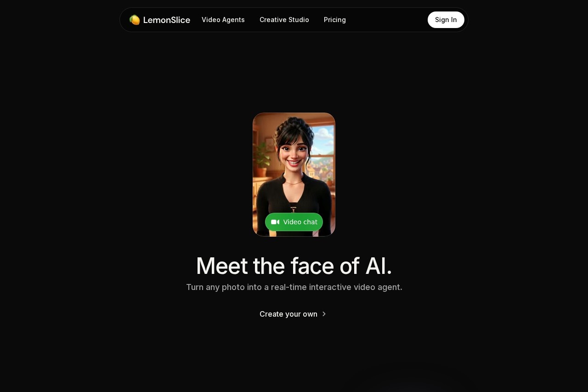Click the Turn any photo subtitle text
Screen dimensions: 588x392
[294, 287]
